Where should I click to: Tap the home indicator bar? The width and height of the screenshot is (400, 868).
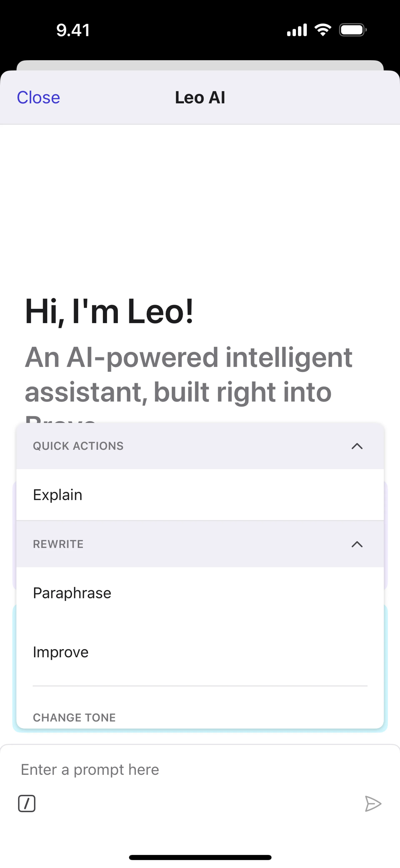pyautogui.click(x=200, y=857)
